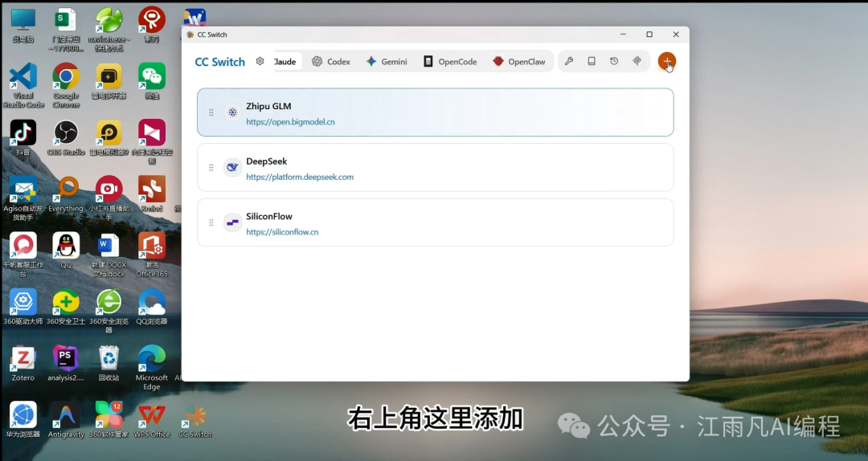Select the DeepSeek provider card
The image size is (868, 461).
[x=435, y=167]
